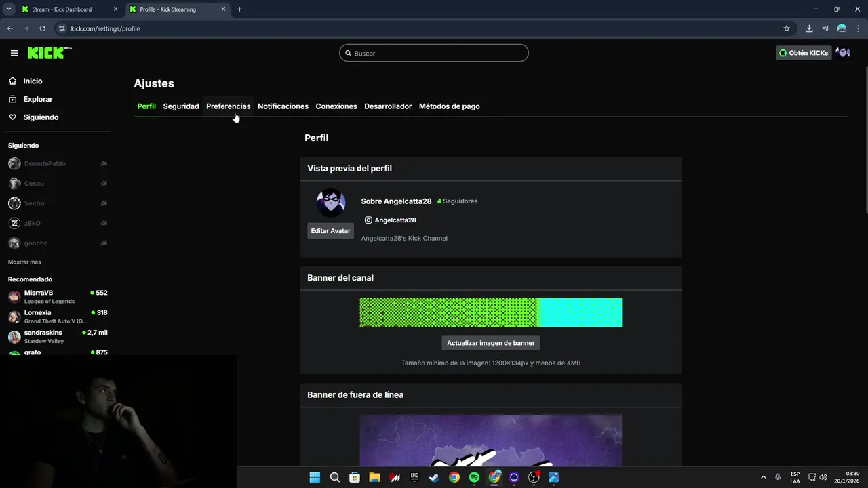Screen dimensions: 868x488
Task: Go back in the browser
Action: [x=9, y=28]
